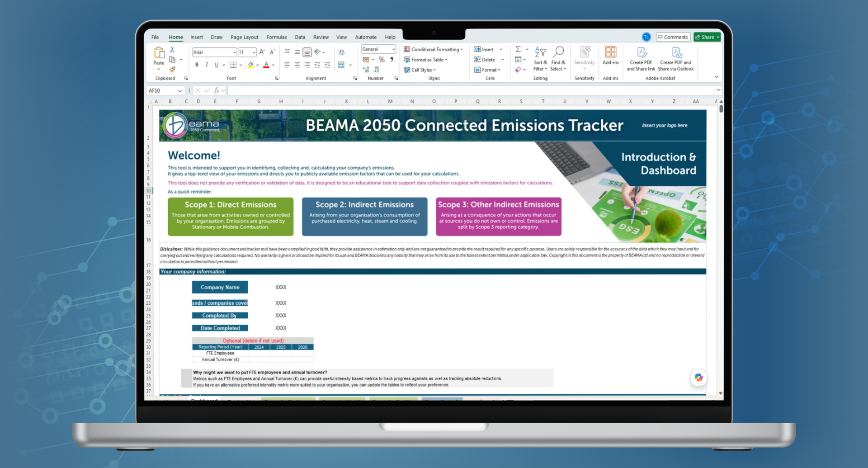Decrease indent in Alignment group

pyautogui.click(x=317, y=65)
